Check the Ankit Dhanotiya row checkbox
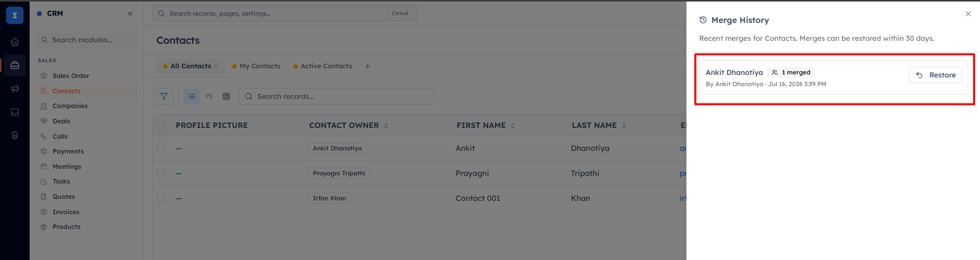This screenshot has width=980, height=260. tap(161, 147)
